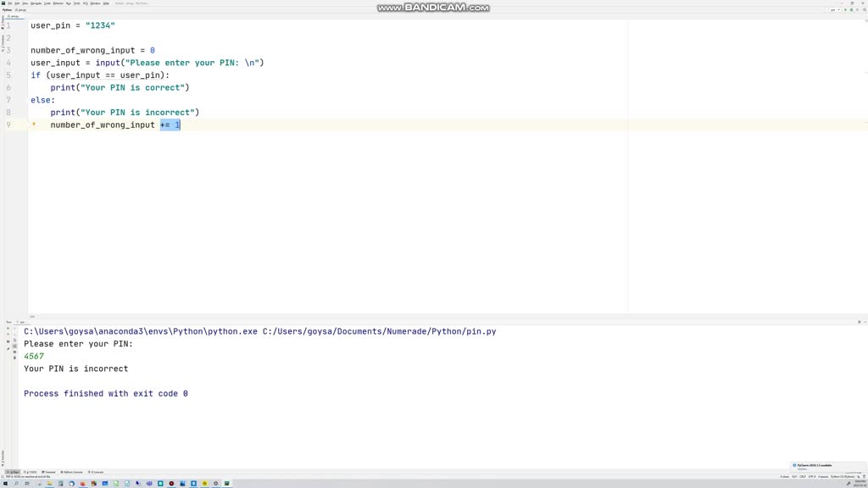Open File Explorer from the taskbar

(x=50, y=484)
